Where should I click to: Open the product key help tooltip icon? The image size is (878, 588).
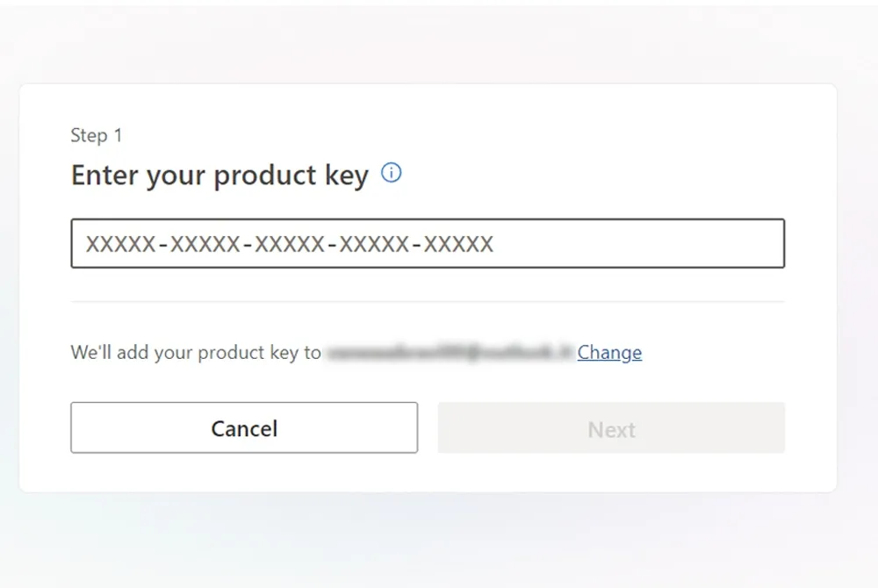(x=392, y=173)
